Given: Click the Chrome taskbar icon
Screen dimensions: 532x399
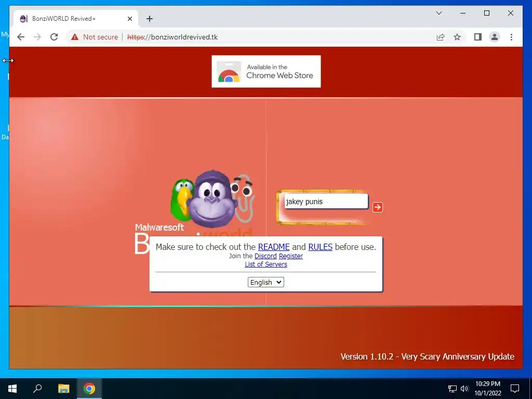Looking at the screenshot, I should pyautogui.click(x=89, y=389).
